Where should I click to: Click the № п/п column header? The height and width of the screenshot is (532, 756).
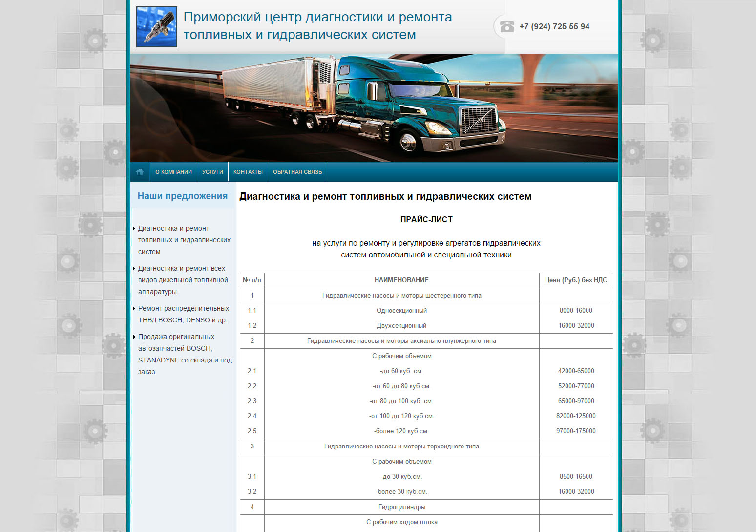point(252,280)
